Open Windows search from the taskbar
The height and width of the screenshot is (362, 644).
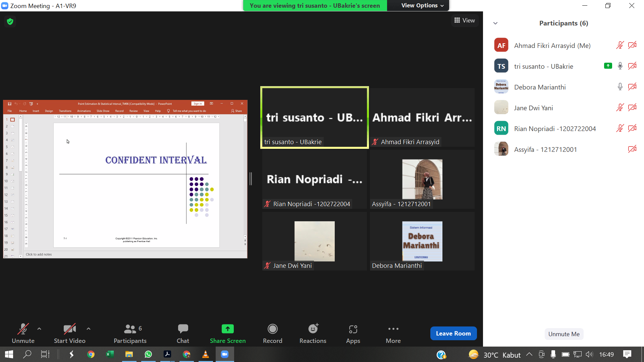27,354
